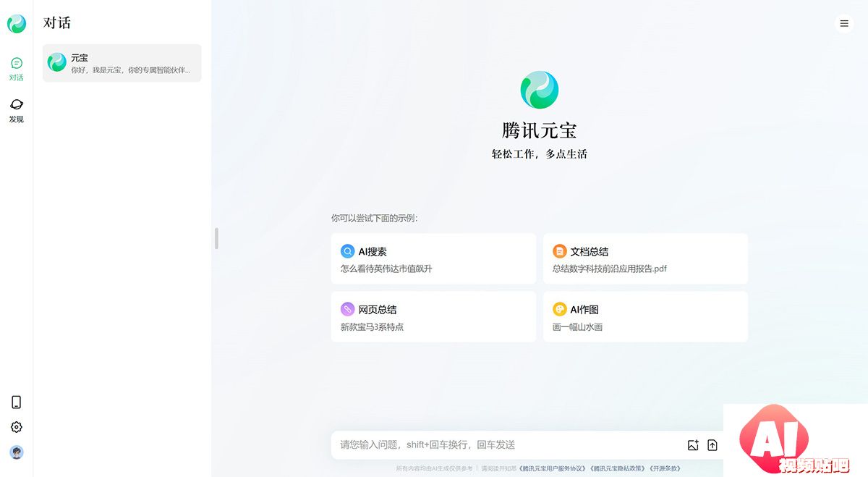Select the 元宝 conversation entry
Viewport: 868px width, 477px height.
coord(122,63)
